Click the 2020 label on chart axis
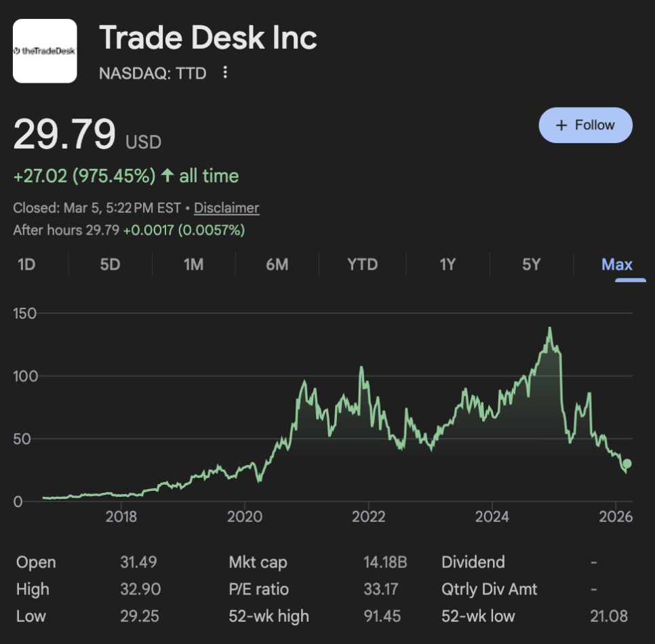 click(x=245, y=517)
